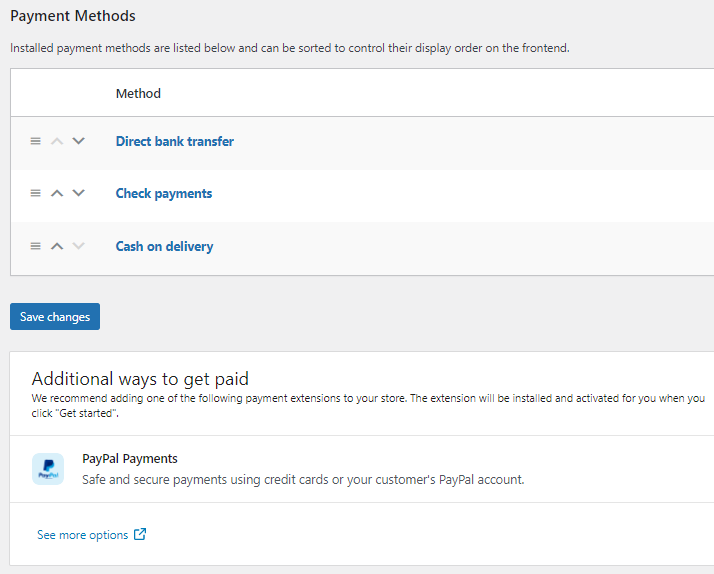The width and height of the screenshot is (714, 574).
Task: Open Direct bank transfer settings
Action: 175,141
